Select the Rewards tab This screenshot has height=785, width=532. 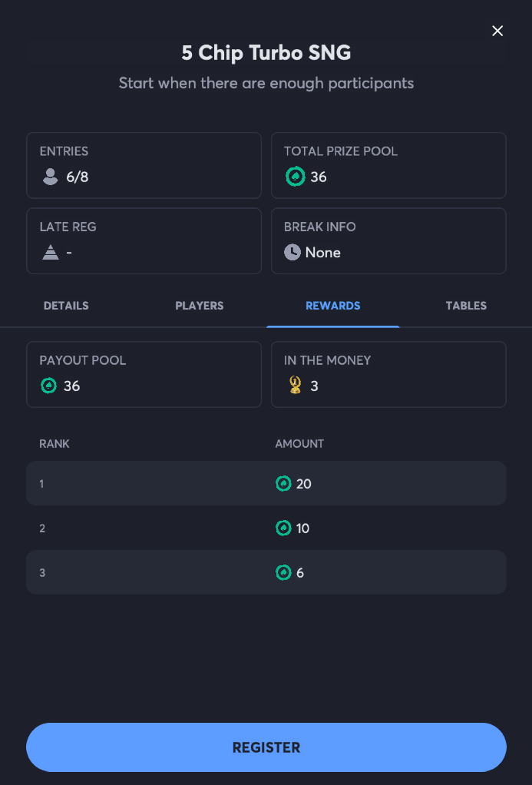point(333,306)
